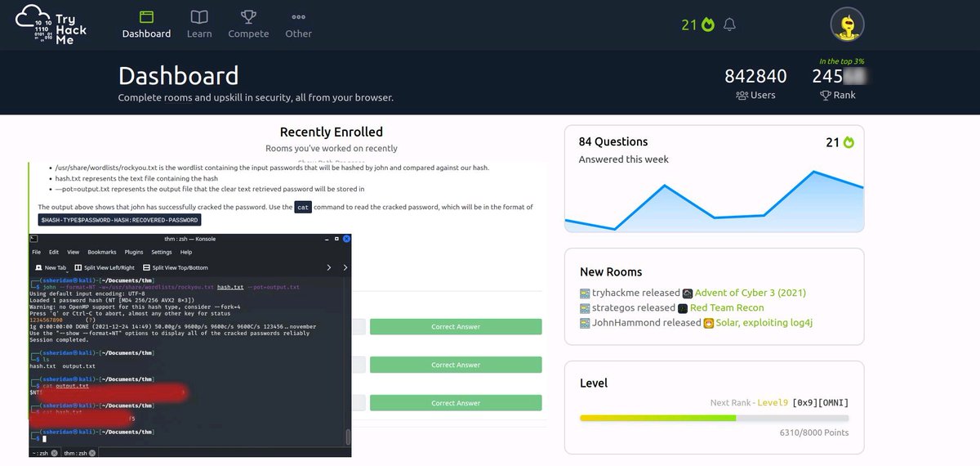Click 'Session completed.' line in Konsole
The image size is (980, 466).
click(59, 339)
